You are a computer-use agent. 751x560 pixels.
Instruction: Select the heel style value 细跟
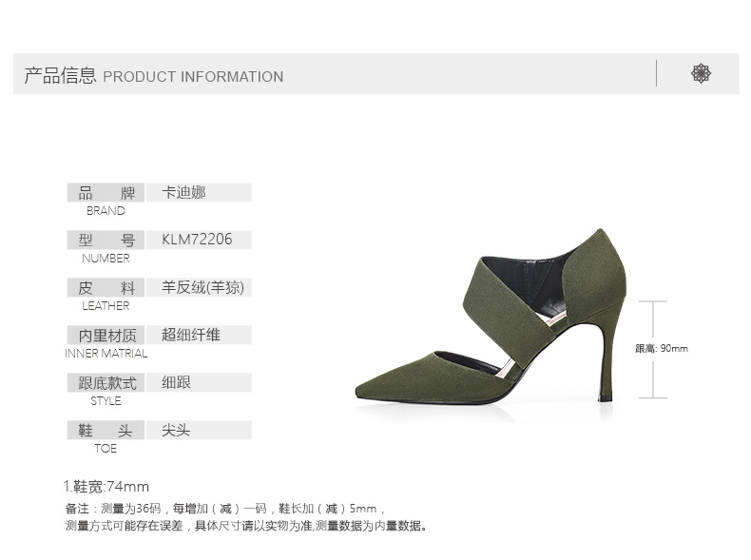tap(176, 382)
